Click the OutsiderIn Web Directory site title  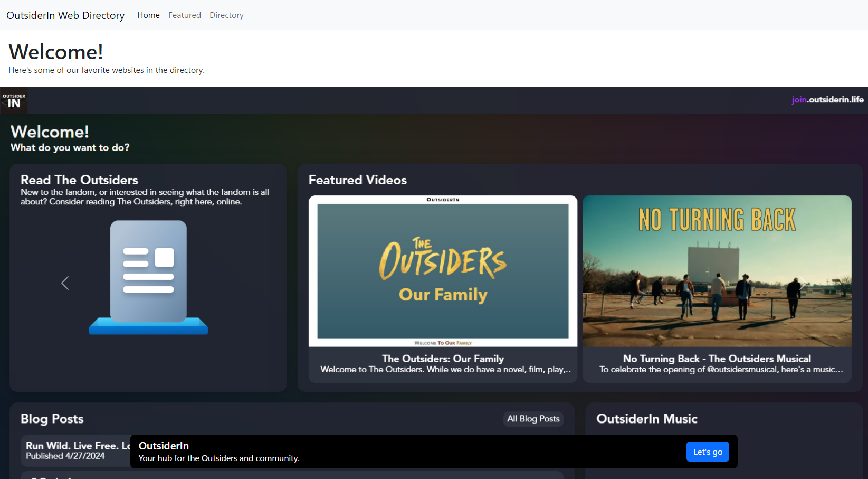[65, 15]
